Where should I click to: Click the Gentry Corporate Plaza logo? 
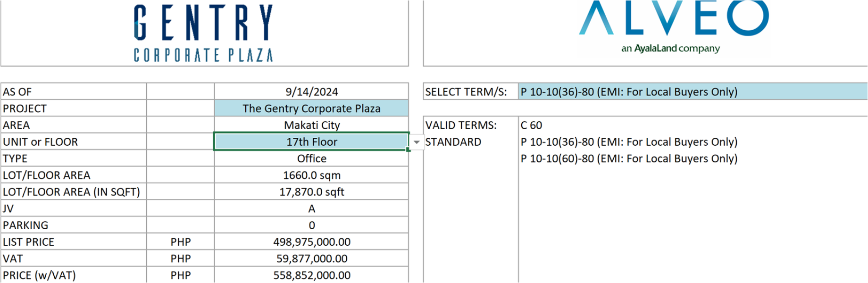coord(203,33)
